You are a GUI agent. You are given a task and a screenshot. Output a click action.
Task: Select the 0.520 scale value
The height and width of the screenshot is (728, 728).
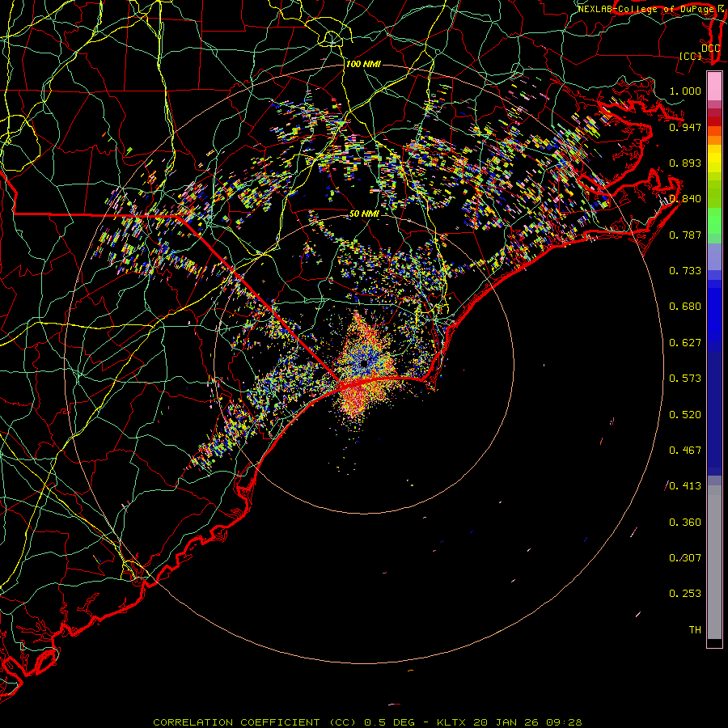tap(685, 415)
